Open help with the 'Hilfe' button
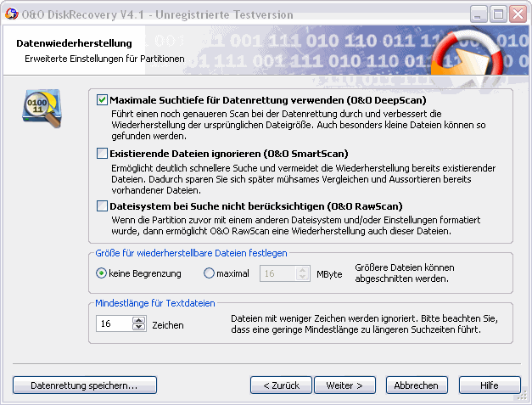Image resolution: width=532 pixels, height=405 pixels. coord(490,385)
